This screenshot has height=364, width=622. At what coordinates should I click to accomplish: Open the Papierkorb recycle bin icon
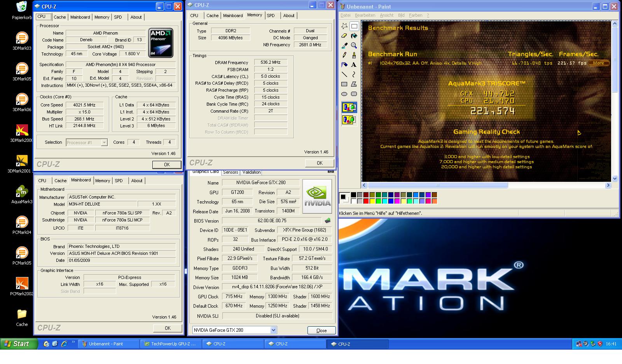(22, 10)
